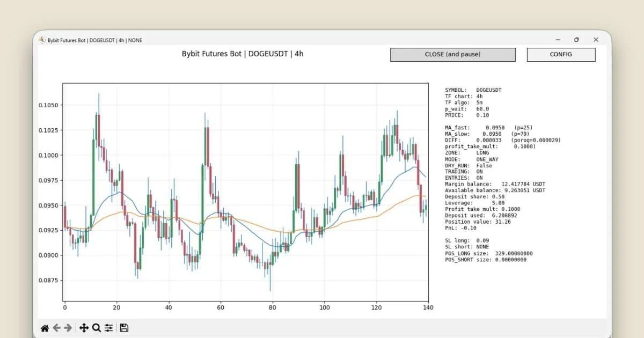Screen dimensions: 644x338
Task: Click the 'TF chart: 4h' line
Action: point(464,97)
